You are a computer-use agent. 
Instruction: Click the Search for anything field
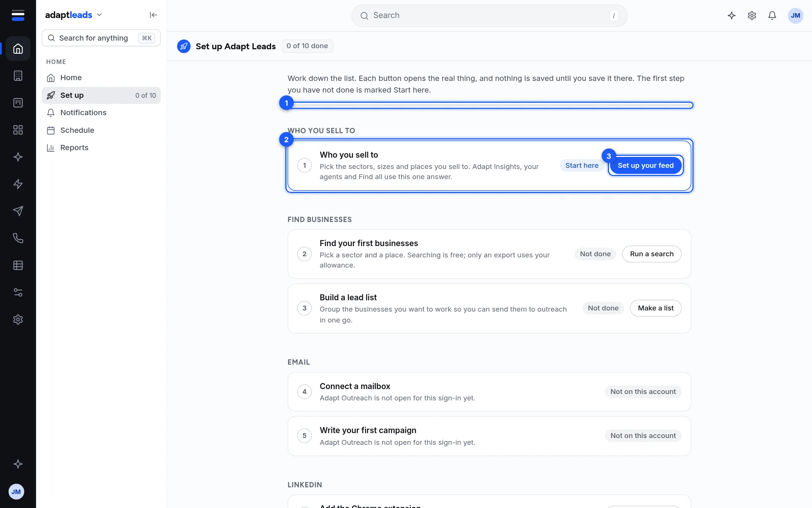[101, 38]
